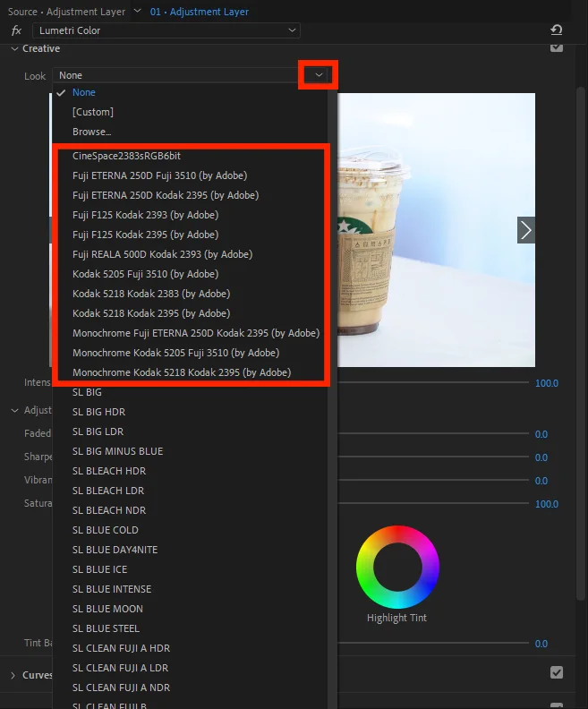
Task: Pick SL CLEAN FUJI A NDR look
Action: click(x=190, y=688)
